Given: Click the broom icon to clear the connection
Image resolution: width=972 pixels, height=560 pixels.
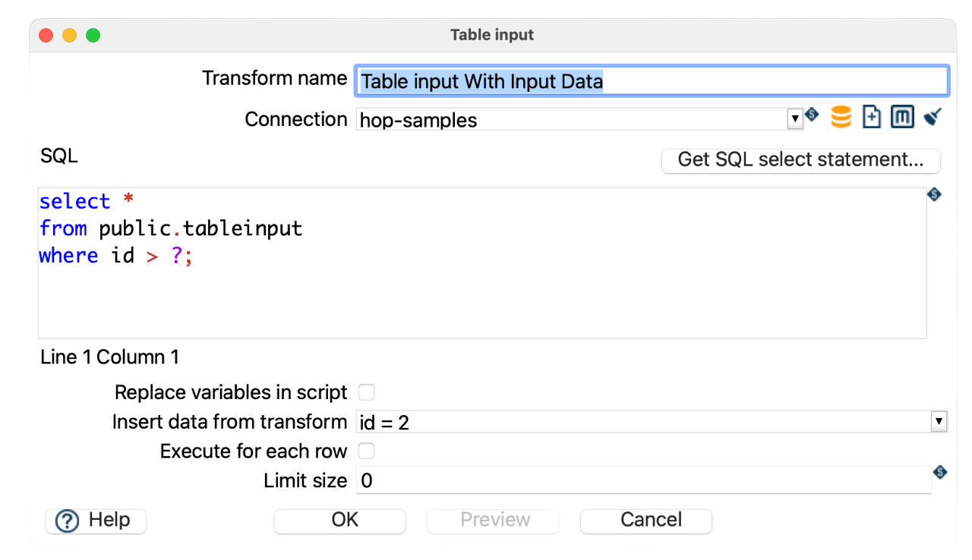Looking at the screenshot, I should coord(932,115).
